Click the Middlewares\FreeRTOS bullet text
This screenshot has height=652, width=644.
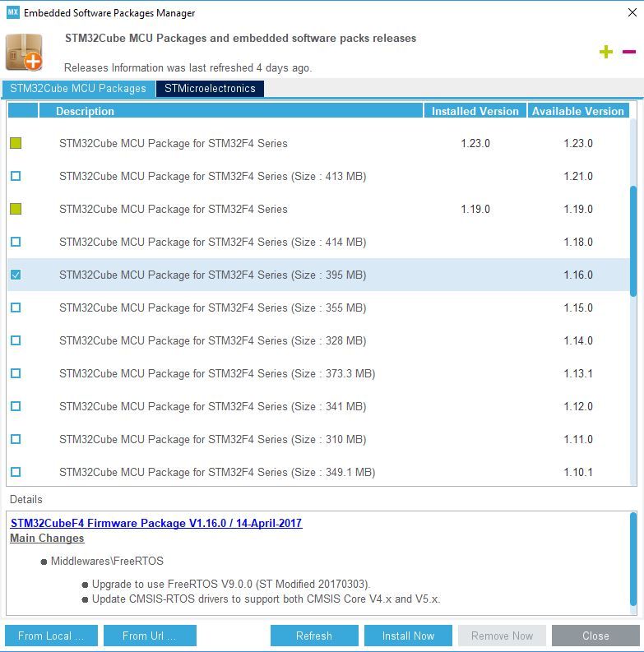[107, 561]
